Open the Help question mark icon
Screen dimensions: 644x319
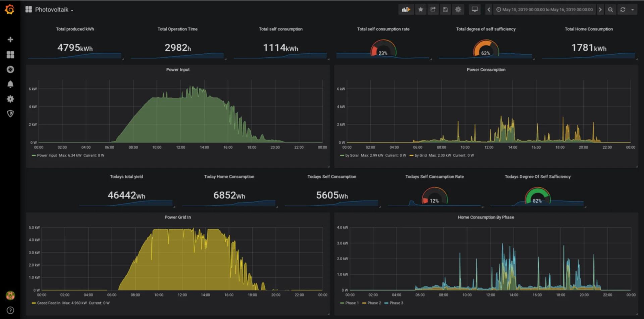(10, 310)
